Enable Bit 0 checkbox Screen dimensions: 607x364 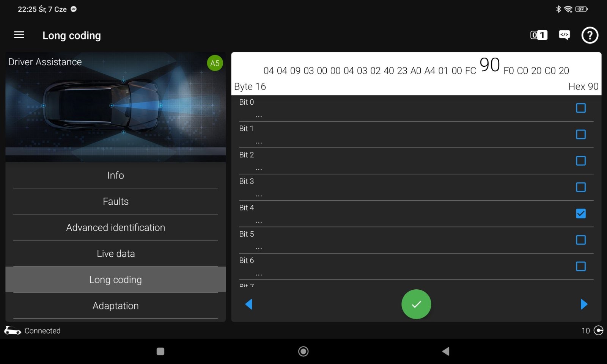(x=580, y=108)
